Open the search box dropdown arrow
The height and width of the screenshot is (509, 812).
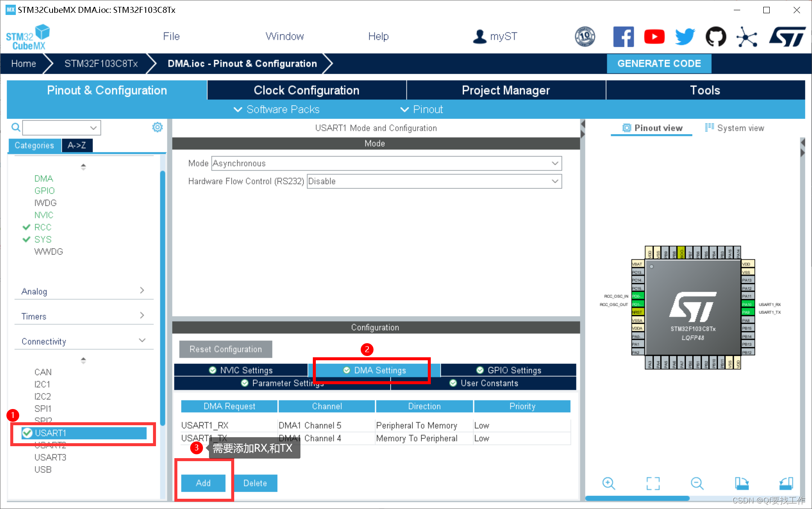[93, 128]
